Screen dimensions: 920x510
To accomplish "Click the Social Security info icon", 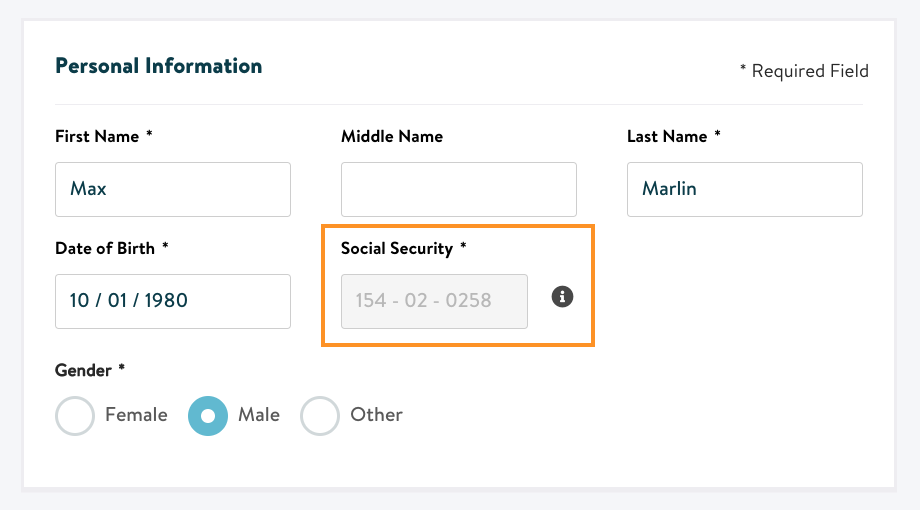I will (562, 297).
